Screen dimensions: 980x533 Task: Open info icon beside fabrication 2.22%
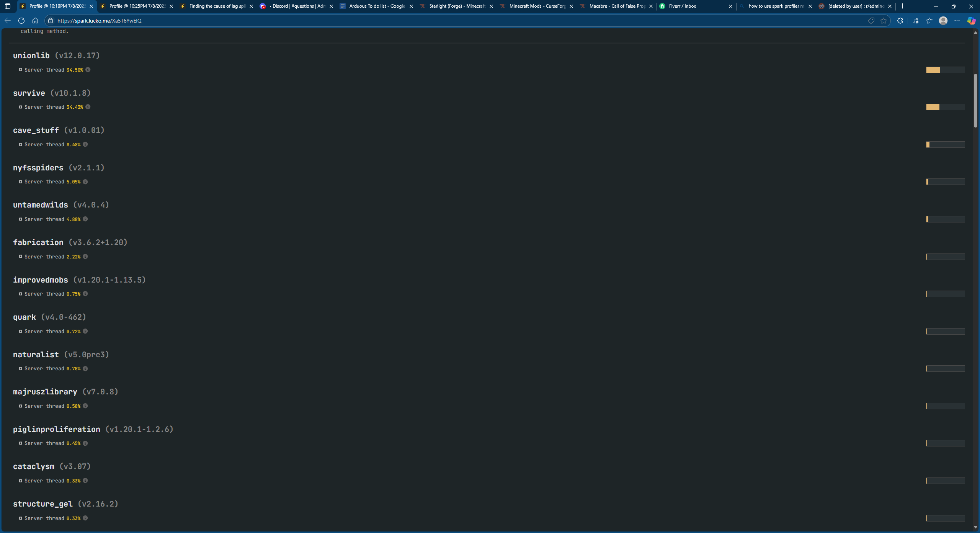click(85, 257)
